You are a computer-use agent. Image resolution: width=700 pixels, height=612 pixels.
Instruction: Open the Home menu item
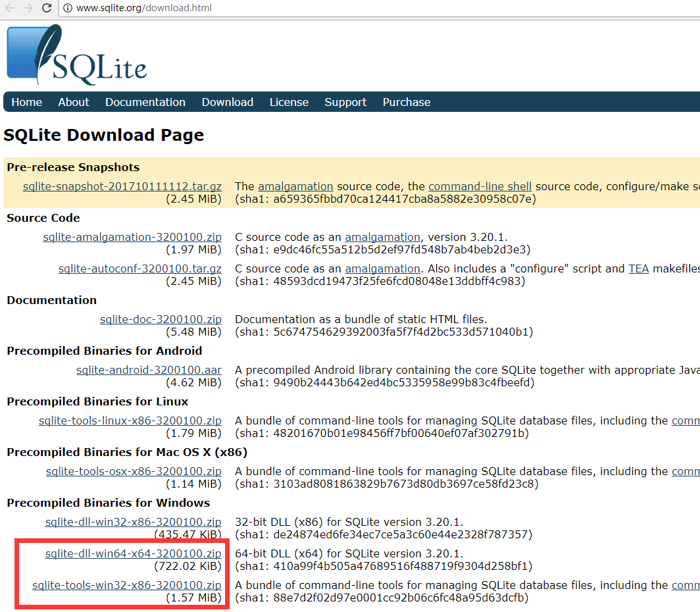pos(27,102)
